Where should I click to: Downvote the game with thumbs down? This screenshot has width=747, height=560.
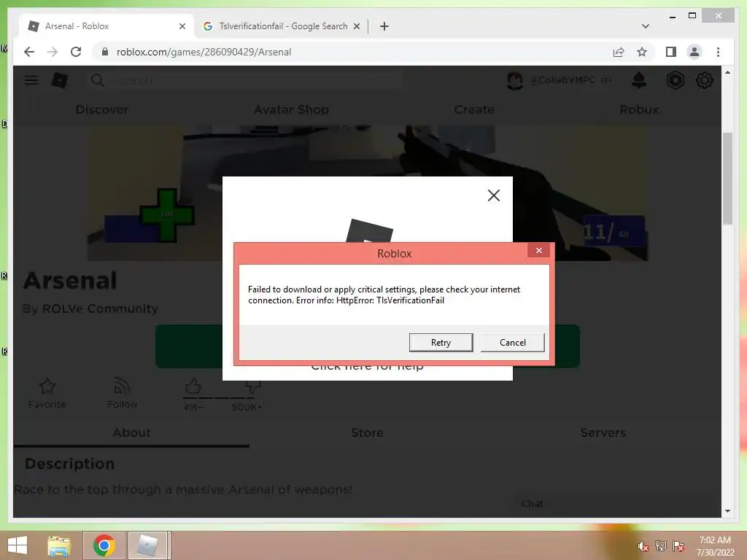pos(252,387)
